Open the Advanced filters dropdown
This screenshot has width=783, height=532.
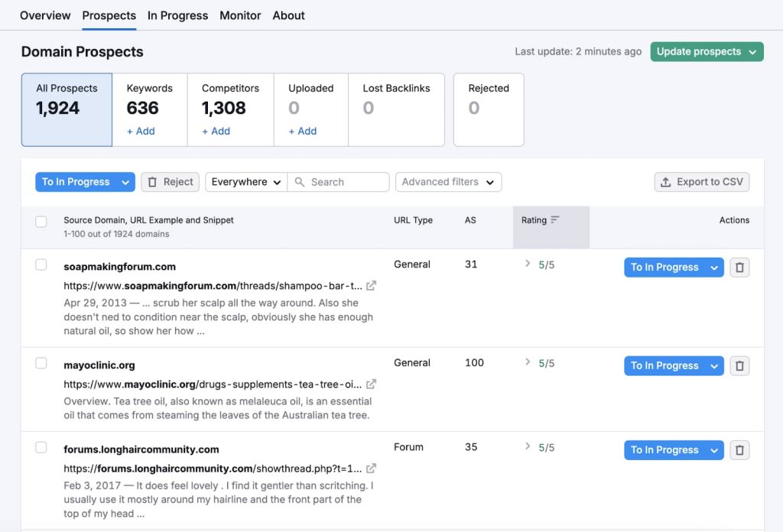tap(448, 181)
